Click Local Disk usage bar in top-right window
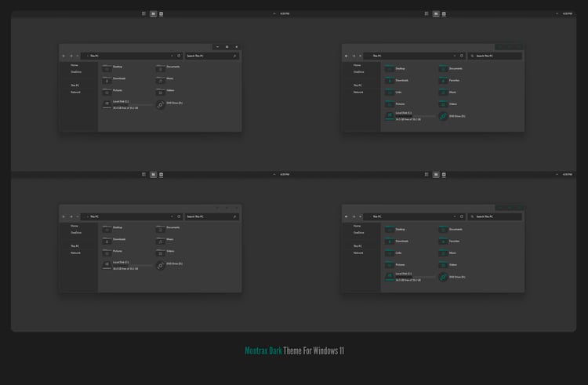 tap(416, 116)
